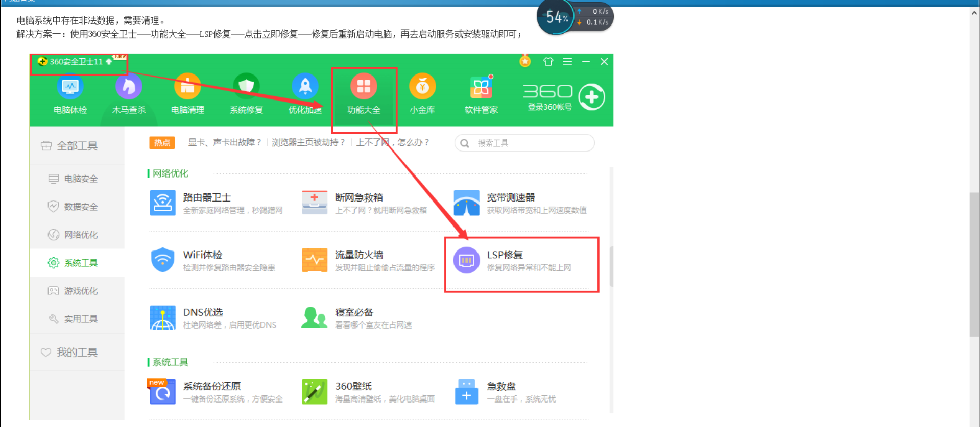Screen dimensions: 980x427
Task: Click the page's right vertical scrollbar
Action: pyautogui.click(x=974, y=264)
